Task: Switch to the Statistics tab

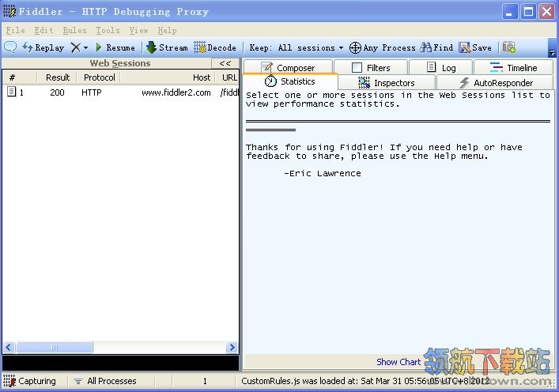Action: click(x=290, y=81)
